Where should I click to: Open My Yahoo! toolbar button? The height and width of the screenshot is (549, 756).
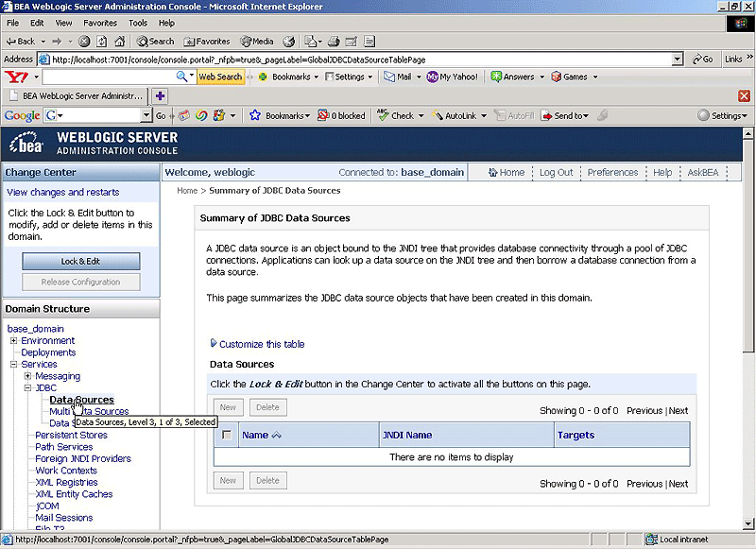(x=453, y=77)
